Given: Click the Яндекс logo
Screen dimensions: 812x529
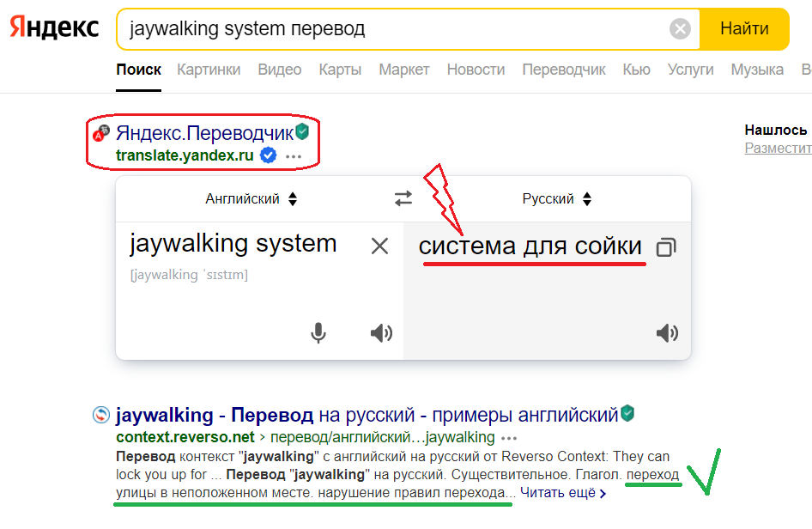Looking at the screenshot, I should (54, 27).
